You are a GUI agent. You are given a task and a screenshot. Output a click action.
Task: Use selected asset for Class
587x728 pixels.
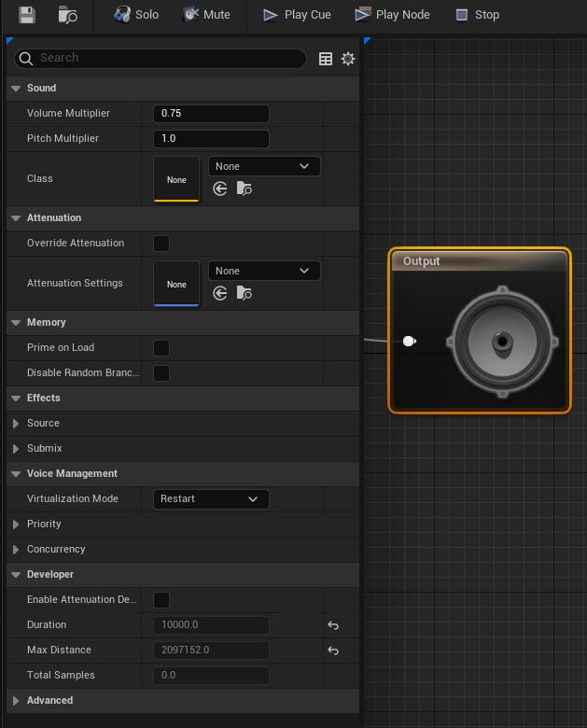point(220,189)
